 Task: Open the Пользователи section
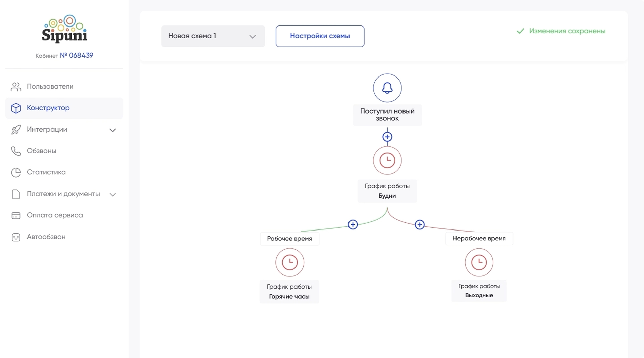point(50,87)
